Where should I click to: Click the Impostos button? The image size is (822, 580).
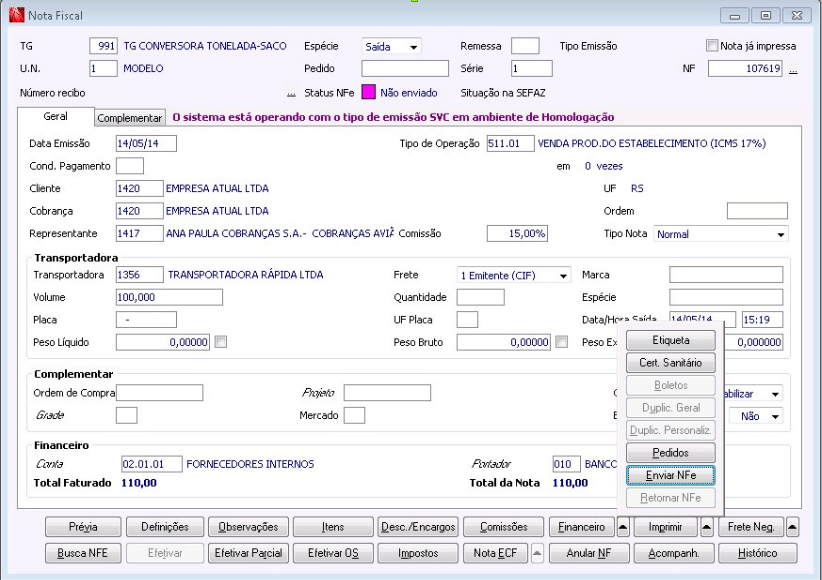pyautogui.click(x=417, y=553)
